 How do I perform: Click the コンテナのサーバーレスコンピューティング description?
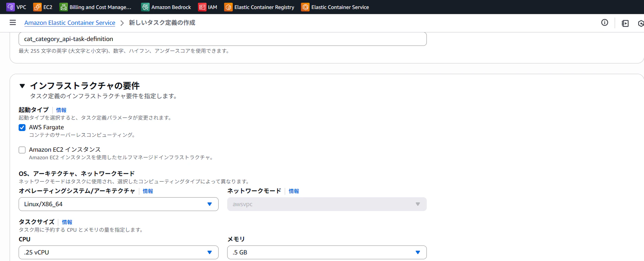pos(83,135)
